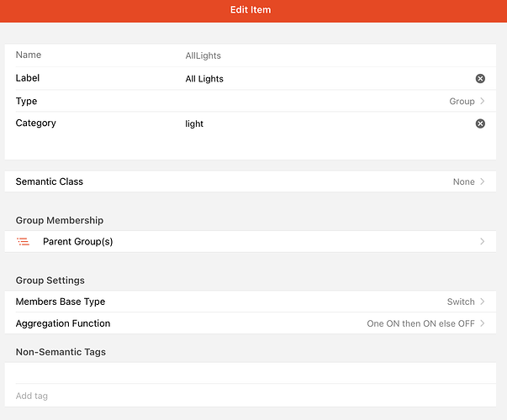Image resolution: width=507 pixels, height=420 pixels.
Task: Click the Parent Group(s) list icon
Action: click(x=23, y=241)
